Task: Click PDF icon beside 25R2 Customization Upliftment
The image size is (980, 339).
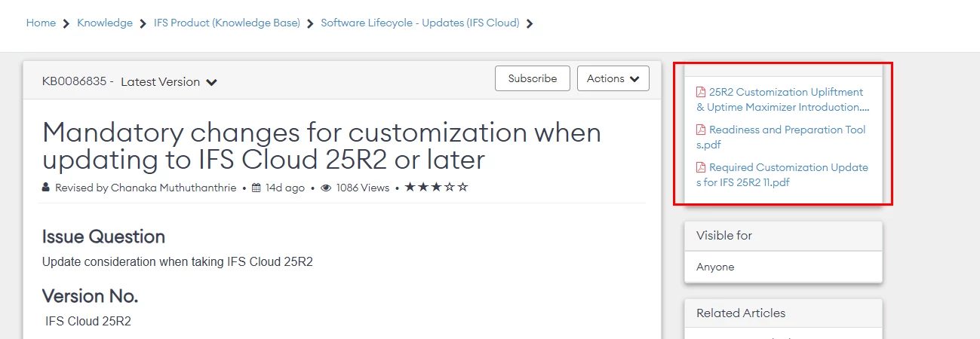Action: 701,92
